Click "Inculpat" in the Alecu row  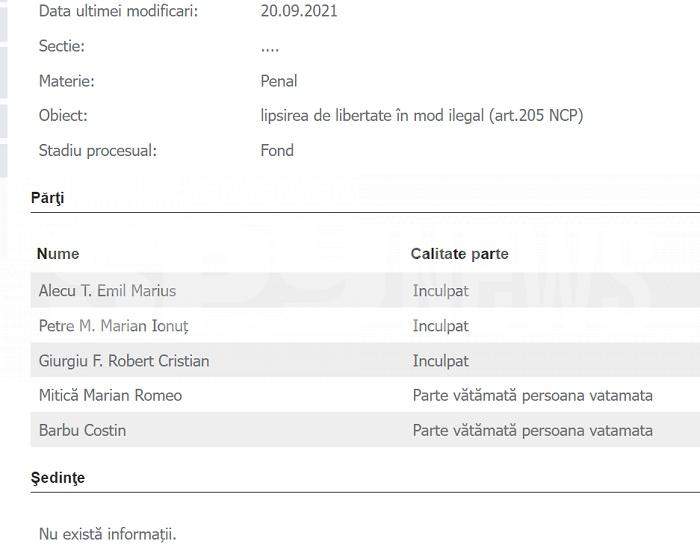(x=440, y=291)
